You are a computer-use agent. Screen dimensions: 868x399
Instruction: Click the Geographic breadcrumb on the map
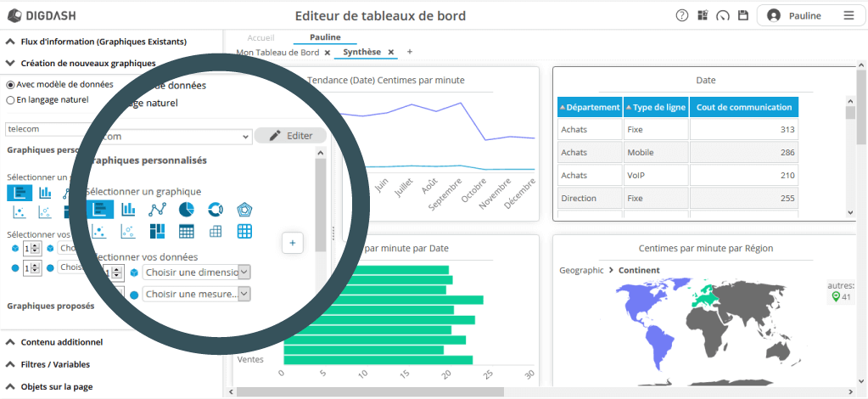tap(581, 271)
